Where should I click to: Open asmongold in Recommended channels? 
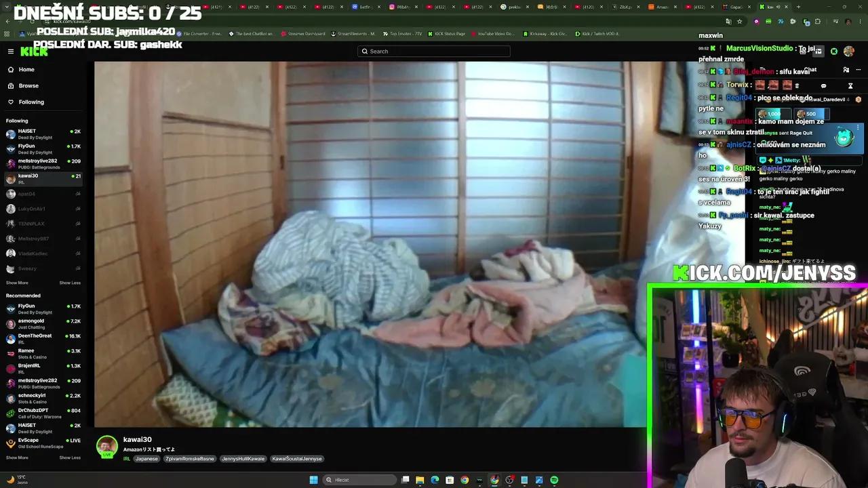43,324
